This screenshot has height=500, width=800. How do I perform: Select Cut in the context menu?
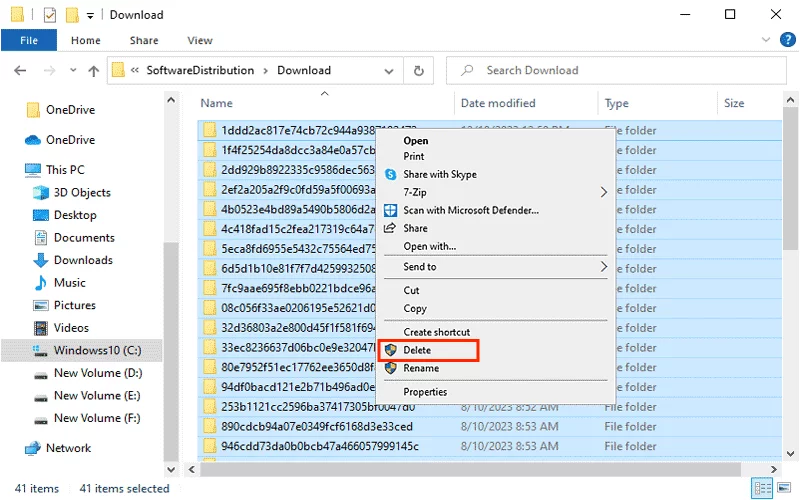click(x=411, y=290)
